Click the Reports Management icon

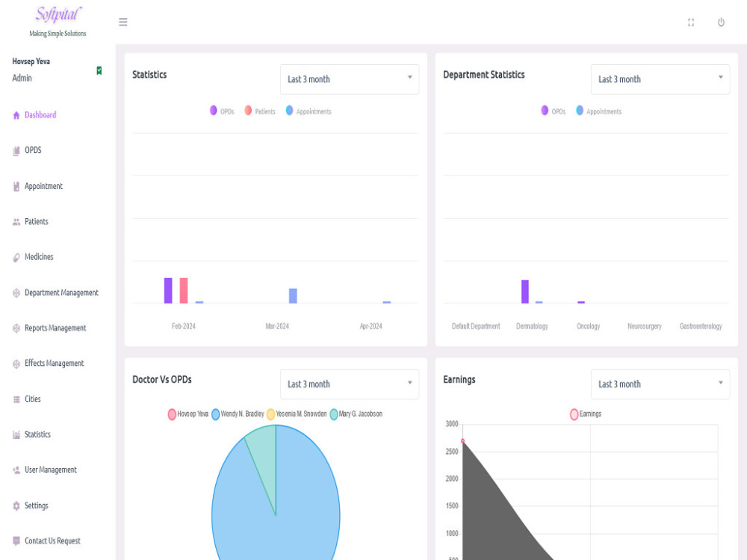(x=16, y=328)
